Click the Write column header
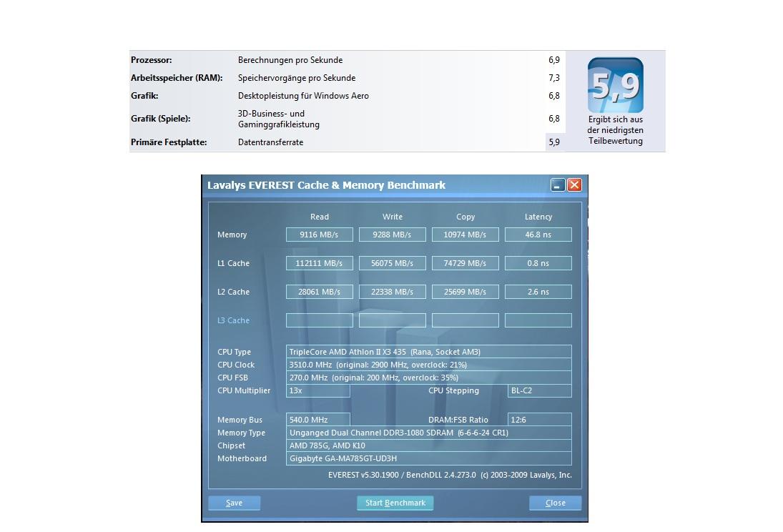 (393, 217)
